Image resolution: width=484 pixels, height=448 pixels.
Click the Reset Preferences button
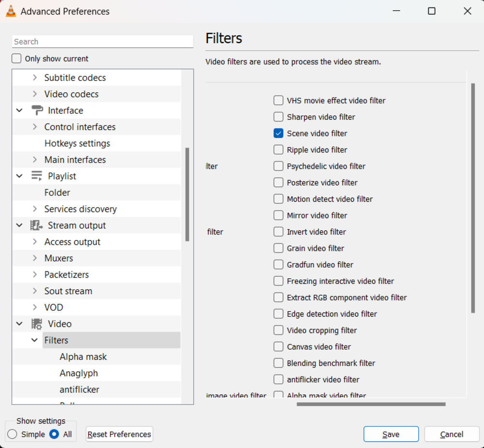pos(119,434)
